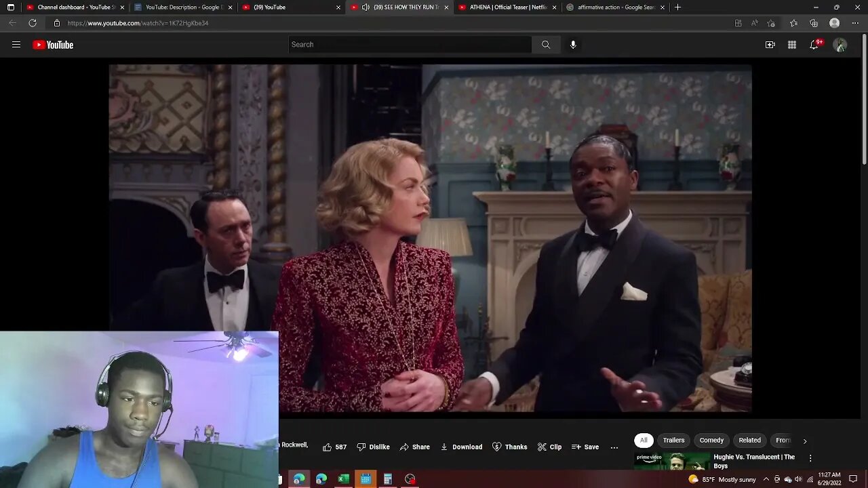The height and width of the screenshot is (488, 868).
Task: Switch to ATHENA Official Teaser tab
Action: coord(507,7)
